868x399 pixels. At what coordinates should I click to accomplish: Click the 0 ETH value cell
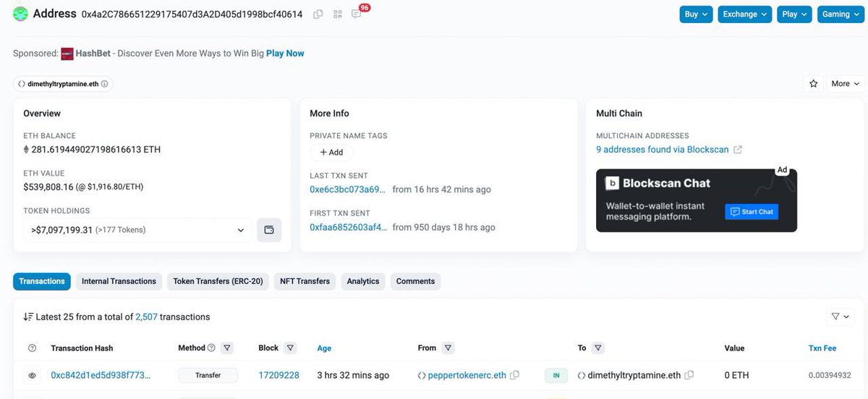point(736,376)
